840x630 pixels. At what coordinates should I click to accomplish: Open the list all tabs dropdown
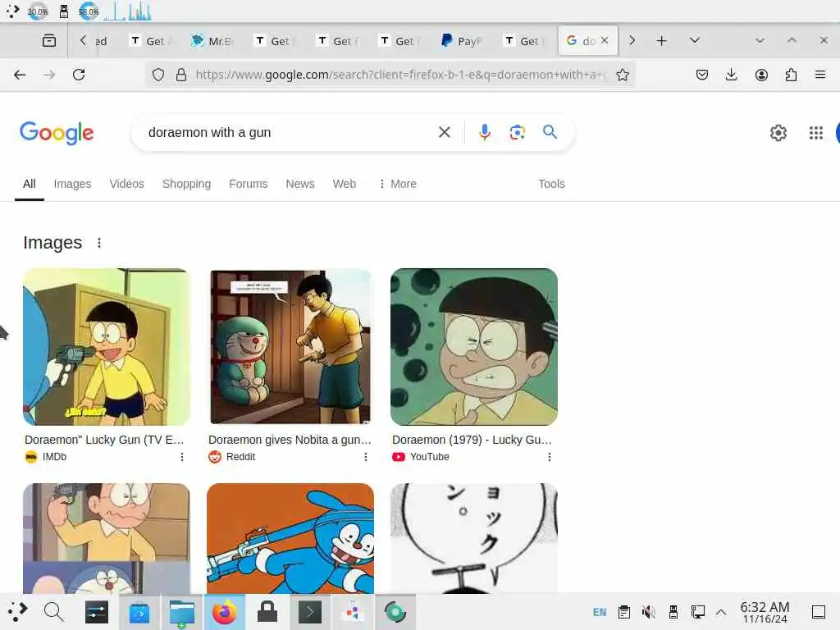tap(694, 41)
